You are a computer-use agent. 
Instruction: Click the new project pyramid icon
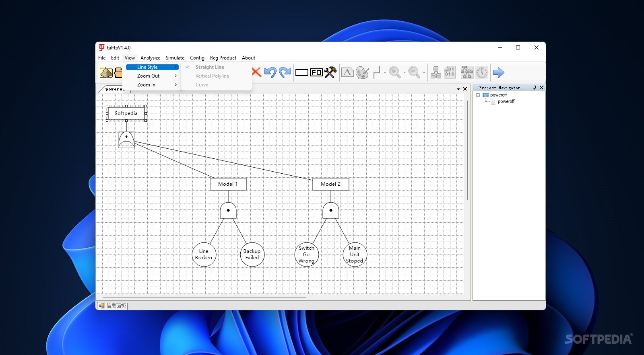coord(106,72)
